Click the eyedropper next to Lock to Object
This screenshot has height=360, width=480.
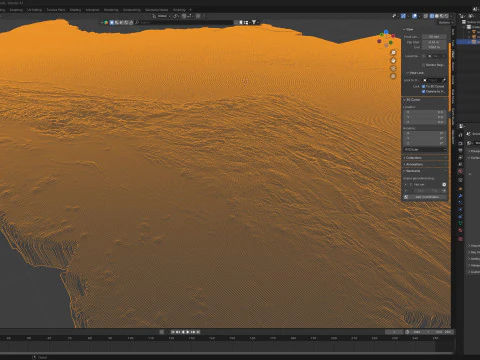point(444,80)
